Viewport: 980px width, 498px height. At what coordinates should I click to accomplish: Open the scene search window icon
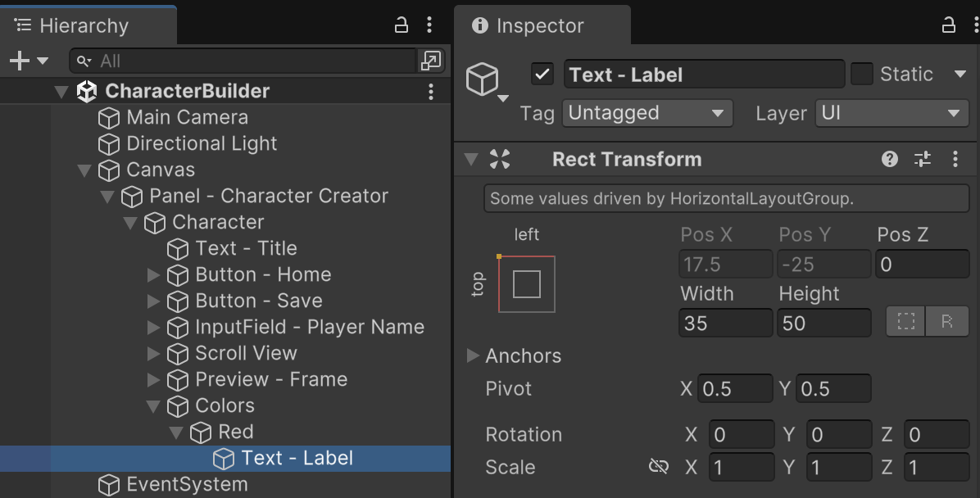(x=430, y=61)
